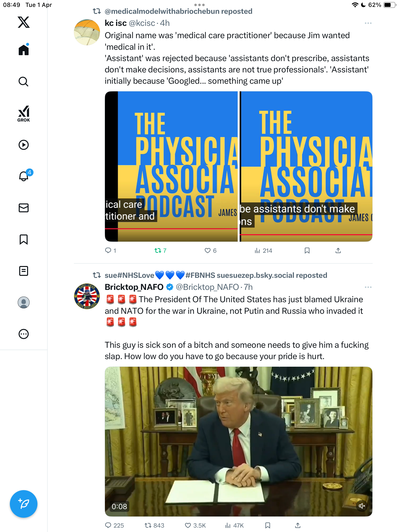The width and height of the screenshot is (399, 532).
Task: Open the video tab play icon
Action: tap(24, 145)
